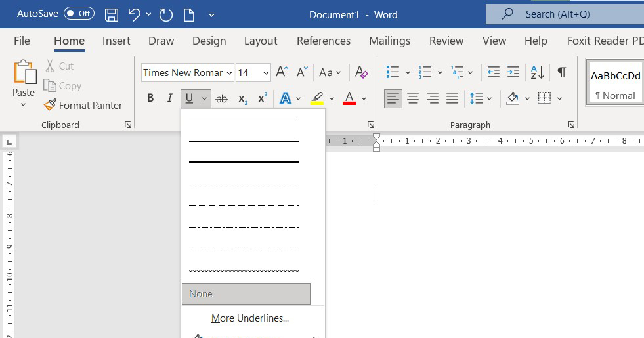The width and height of the screenshot is (644, 338).
Task: Toggle the AutoSave switch
Action: click(x=79, y=14)
